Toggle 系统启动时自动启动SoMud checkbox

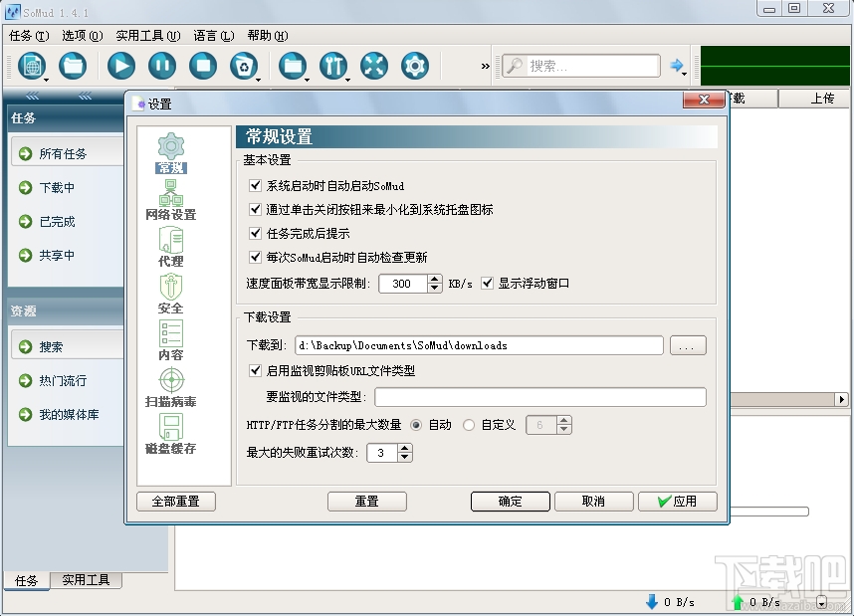[255, 185]
